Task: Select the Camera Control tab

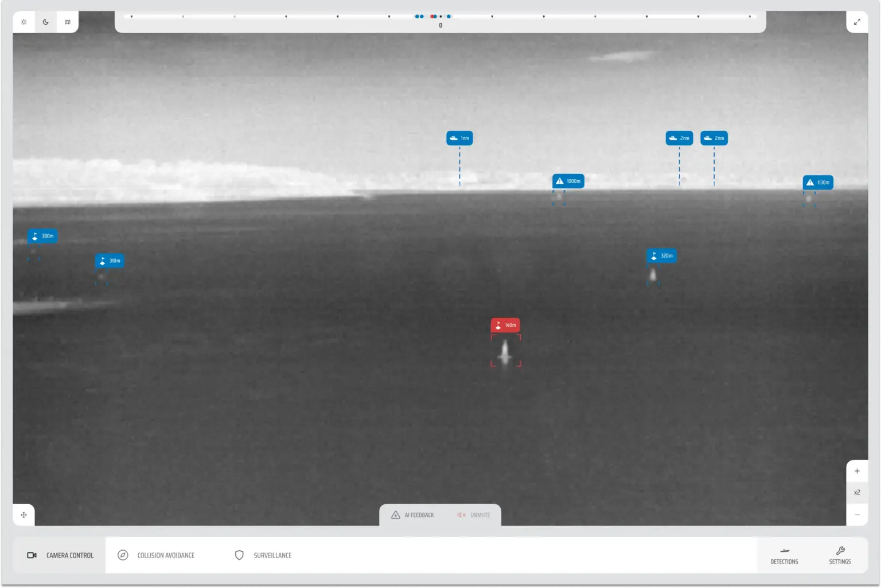Action: tap(60, 555)
